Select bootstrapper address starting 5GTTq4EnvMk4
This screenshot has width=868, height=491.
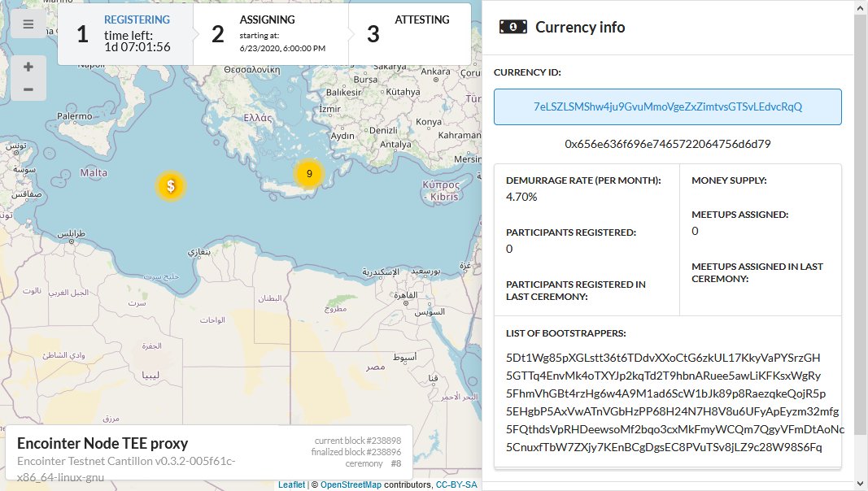pos(663,376)
